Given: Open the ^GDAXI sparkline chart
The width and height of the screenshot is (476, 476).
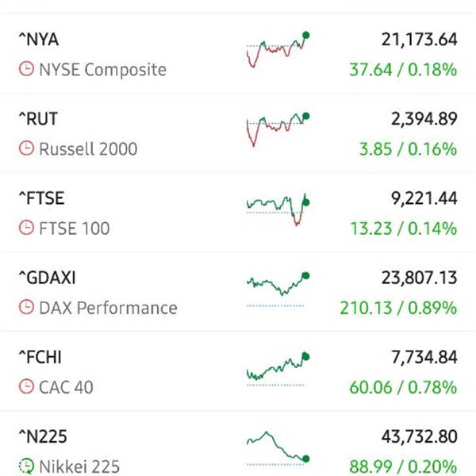Looking at the screenshot, I should pos(278,290).
